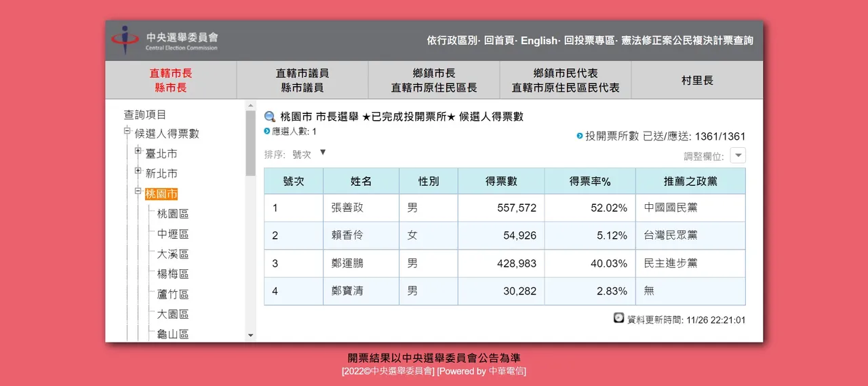Screen dimensions: 868x386
Task: Switch to 直轄市議員 縣市議員 tab
Action: (x=302, y=80)
